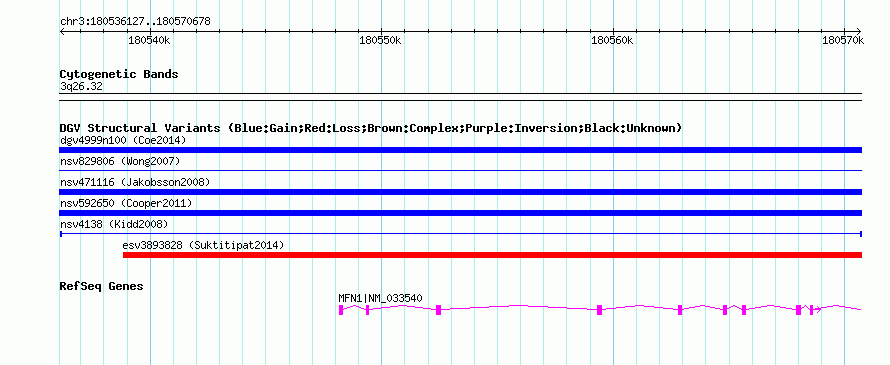This screenshot has width=890, height=365.
Task: Click the MFN1 exon near 180563k
Action: tap(680, 309)
